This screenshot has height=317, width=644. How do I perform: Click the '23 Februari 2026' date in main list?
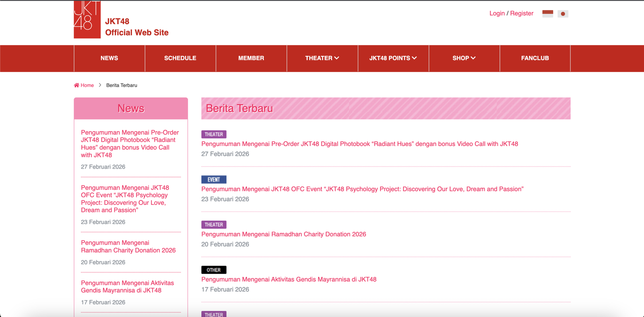[225, 199]
